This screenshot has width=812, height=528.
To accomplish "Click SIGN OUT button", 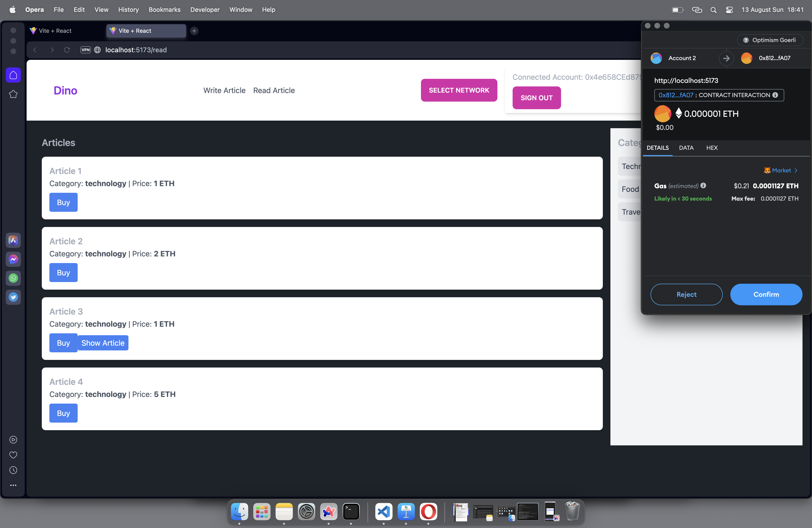I will coord(536,98).
